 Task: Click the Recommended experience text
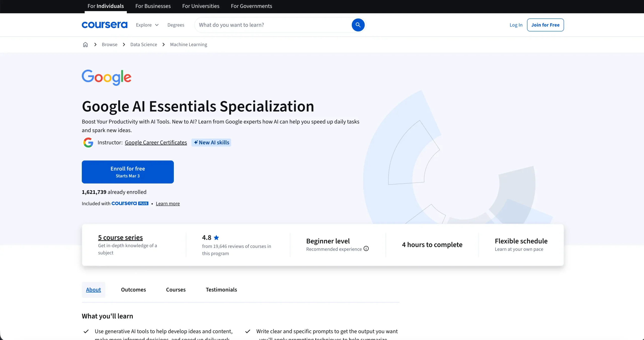coord(334,249)
